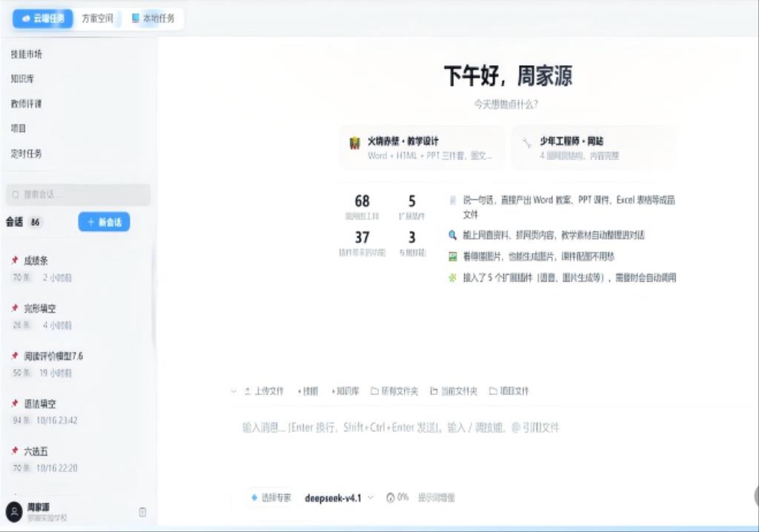Open the 项目 sidebar entry

tap(19, 128)
